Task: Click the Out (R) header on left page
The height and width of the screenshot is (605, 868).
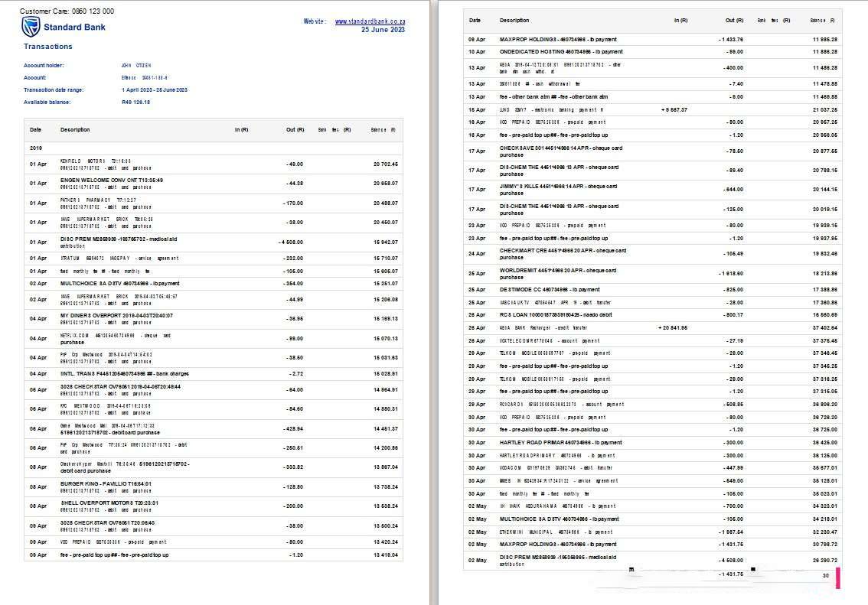Action: coord(295,130)
